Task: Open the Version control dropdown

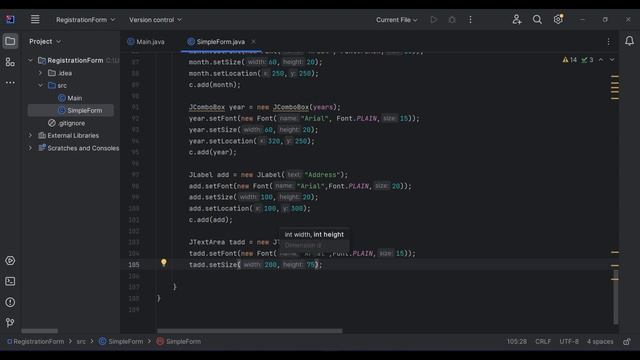Action: coord(156,20)
